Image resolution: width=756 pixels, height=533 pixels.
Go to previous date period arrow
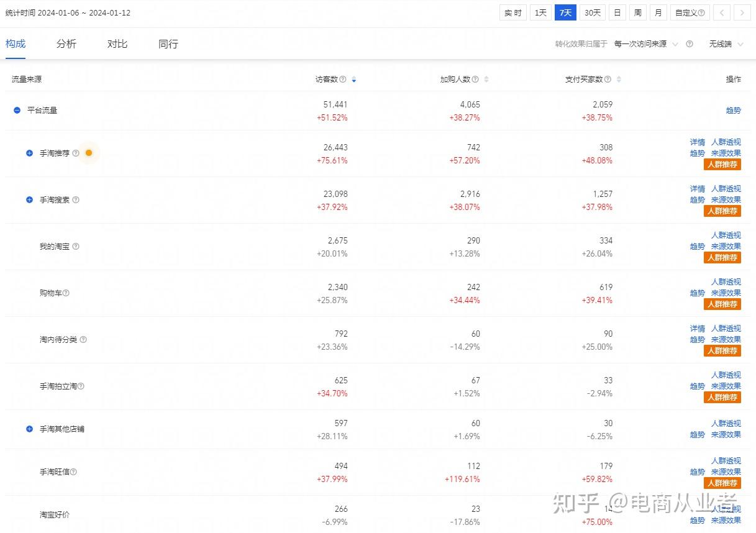click(722, 12)
